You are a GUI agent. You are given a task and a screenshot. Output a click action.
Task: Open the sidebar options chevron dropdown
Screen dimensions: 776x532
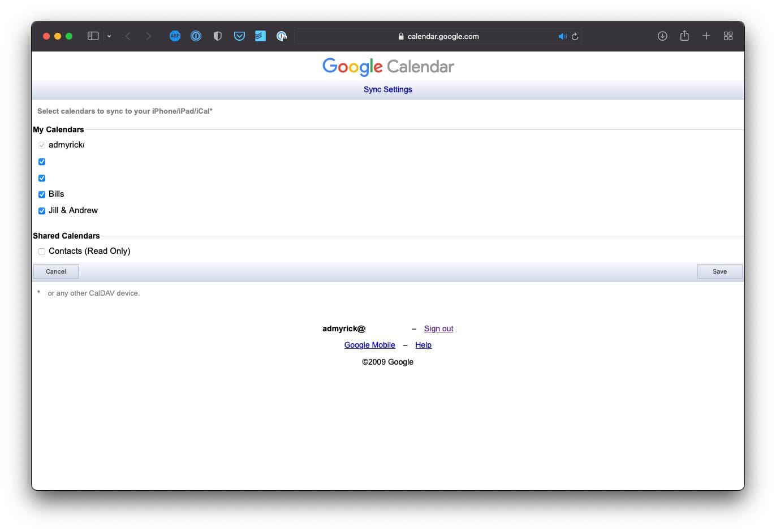(109, 36)
